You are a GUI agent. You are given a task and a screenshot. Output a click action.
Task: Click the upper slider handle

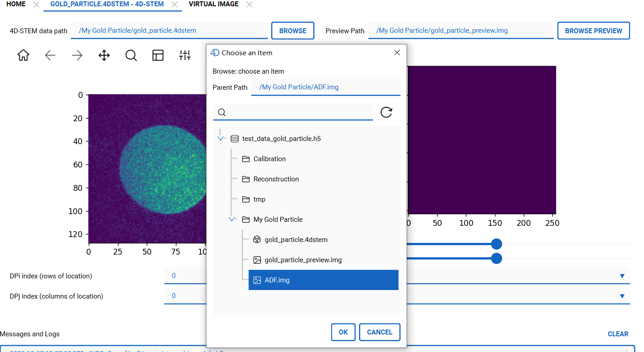pyautogui.click(x=496, y=244)
